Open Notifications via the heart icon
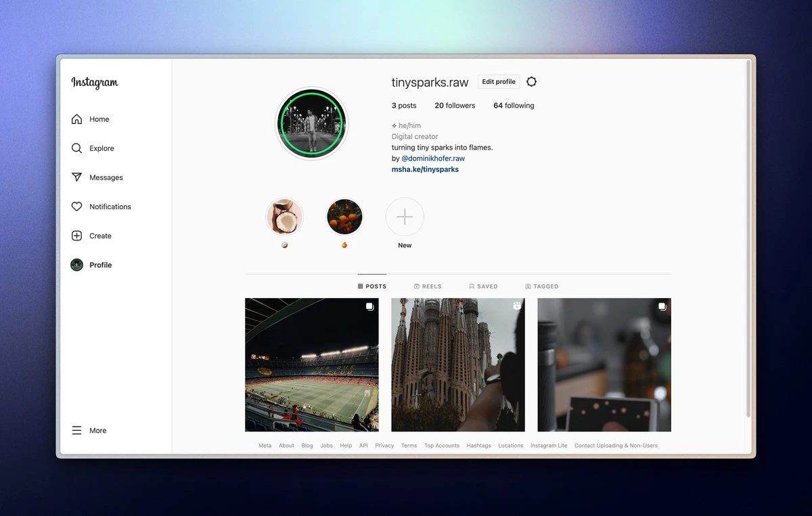 [77, 207]
